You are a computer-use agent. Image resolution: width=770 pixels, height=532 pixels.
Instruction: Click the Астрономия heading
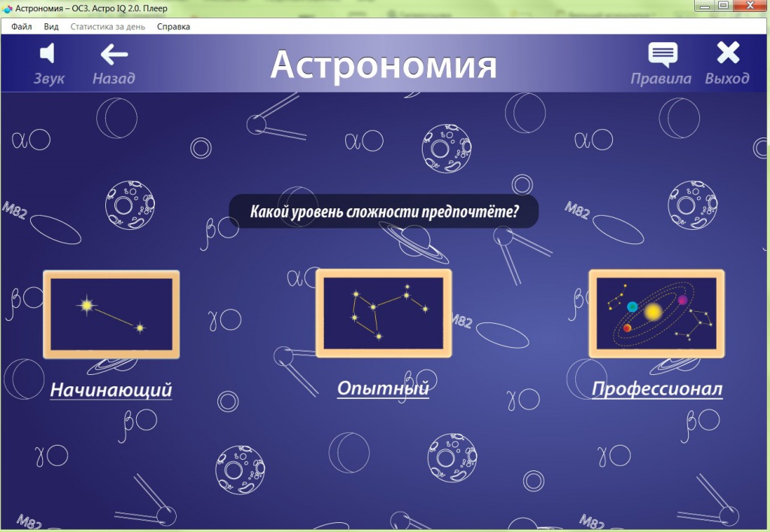tap(383, 65)
